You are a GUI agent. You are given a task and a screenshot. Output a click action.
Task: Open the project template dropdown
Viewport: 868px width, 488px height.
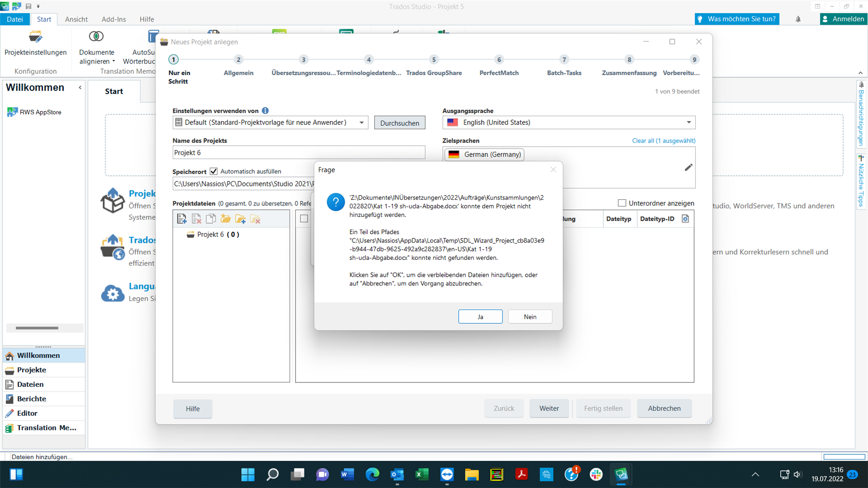pos(361,122)
